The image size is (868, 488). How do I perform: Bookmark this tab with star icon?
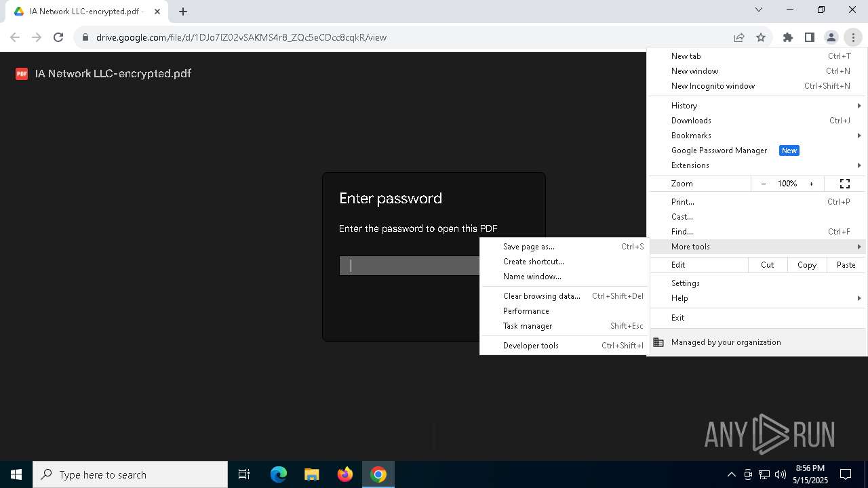[761, 37]
